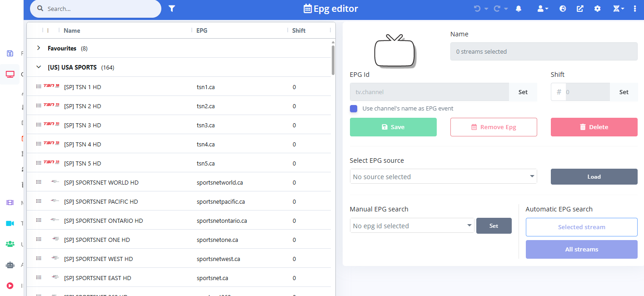This screenshot has width=644, height=296.
Task: Click the filter funnel icon beside search
Action: click(172, 8)
